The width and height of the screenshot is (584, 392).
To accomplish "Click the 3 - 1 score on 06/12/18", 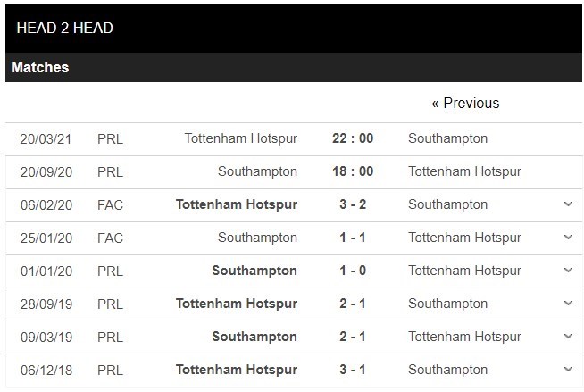I will [352, 370].
